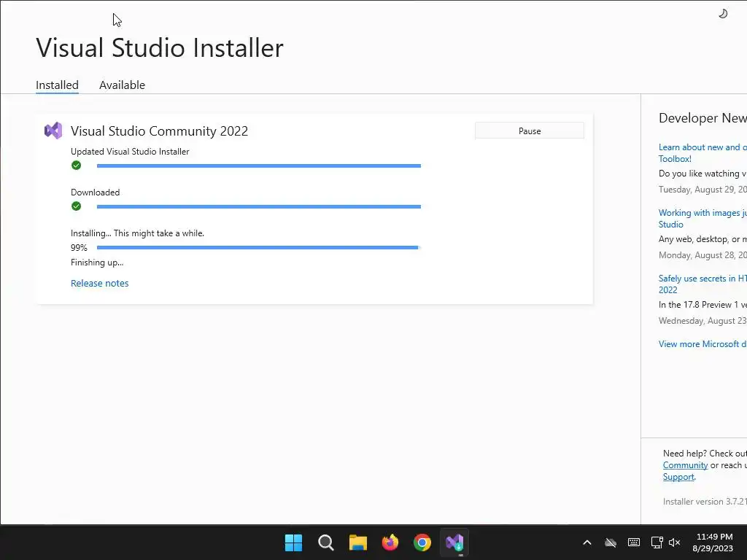Click the green check beside Downloaded
This screenshot has width=747, height=560.
76,206
